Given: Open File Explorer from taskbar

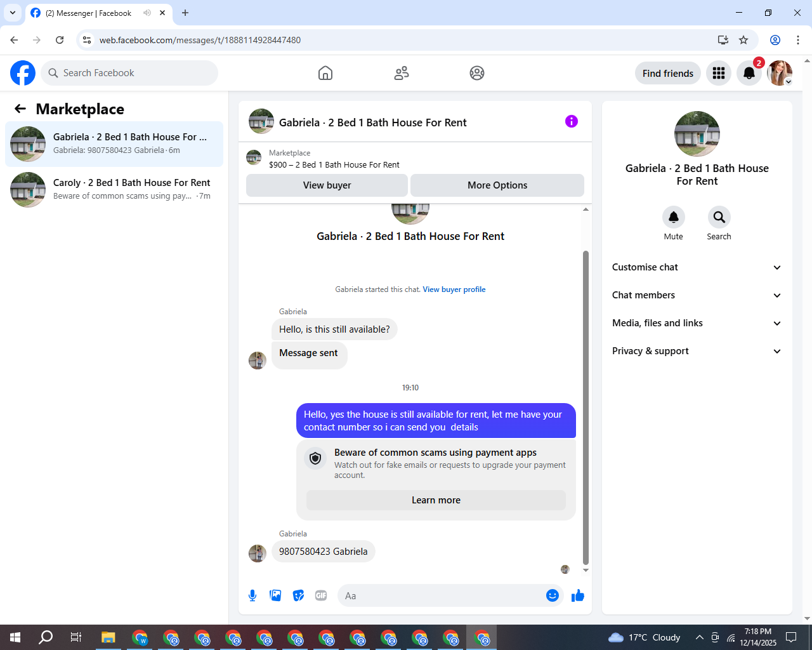Looking at the screenshot, I should 108,637.
